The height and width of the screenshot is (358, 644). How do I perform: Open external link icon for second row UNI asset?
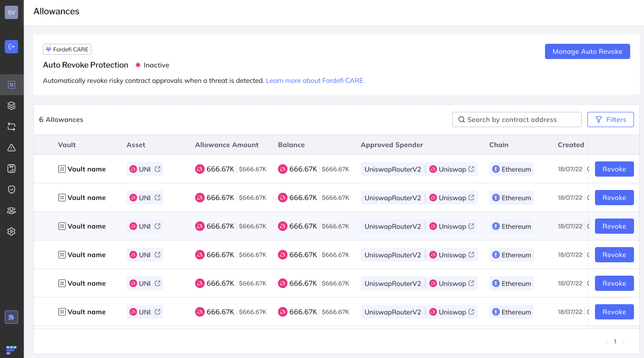click(158, 198)
